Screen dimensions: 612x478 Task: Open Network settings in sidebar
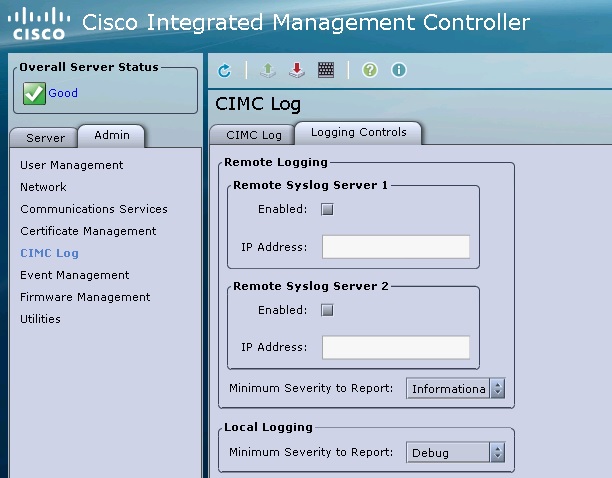tap(43, 187)
